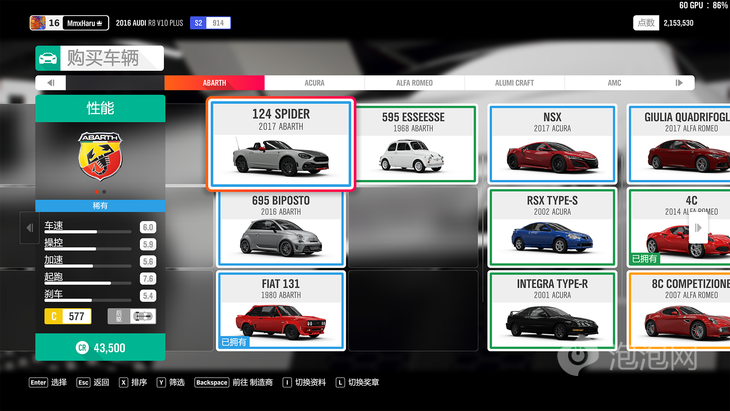
Task: Click the C 577 class rating badge
Action: pyautogui.click(x=68, y=316)
